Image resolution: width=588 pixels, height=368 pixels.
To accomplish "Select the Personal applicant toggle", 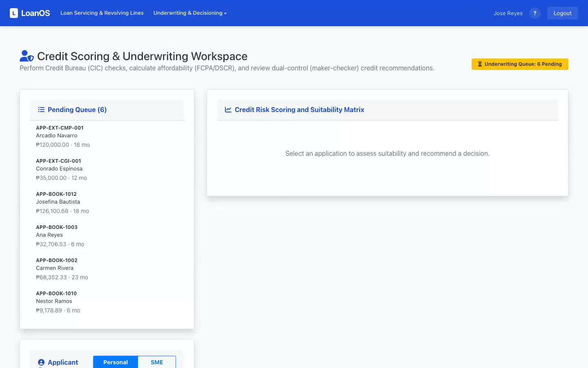I will pyautogui.click(x=116, y=362).
